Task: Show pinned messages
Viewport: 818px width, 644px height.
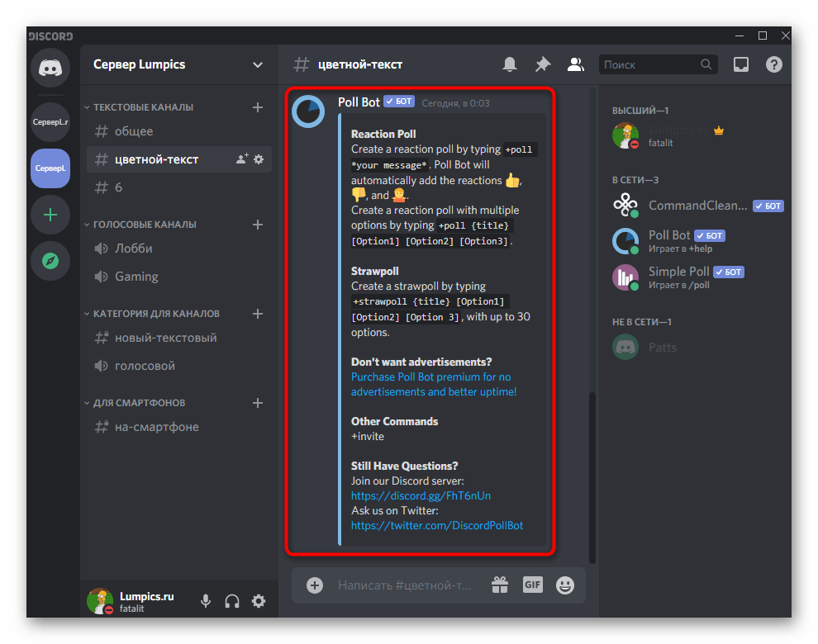Action: [543, 64]
